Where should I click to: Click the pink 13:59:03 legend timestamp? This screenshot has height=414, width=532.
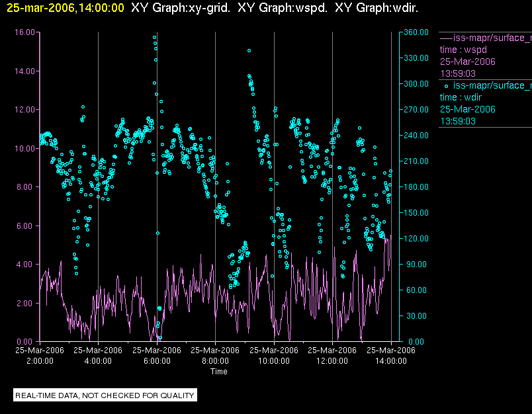pos(458,73)
